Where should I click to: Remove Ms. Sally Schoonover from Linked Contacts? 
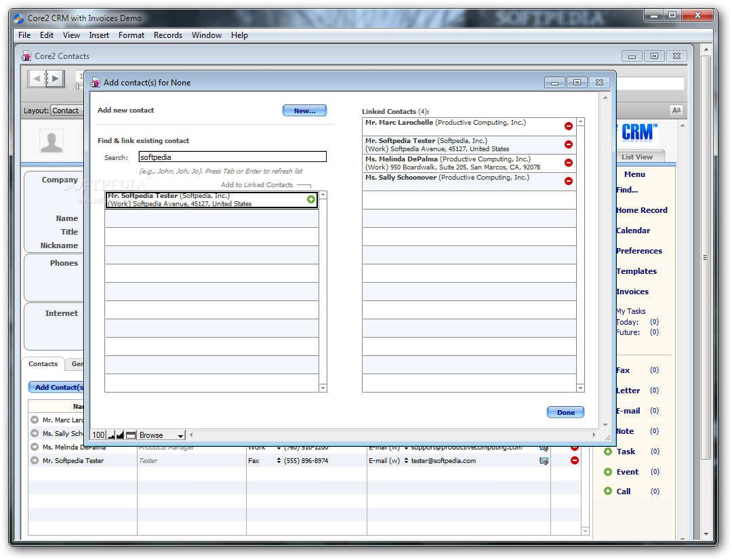[x=568, y=181]
